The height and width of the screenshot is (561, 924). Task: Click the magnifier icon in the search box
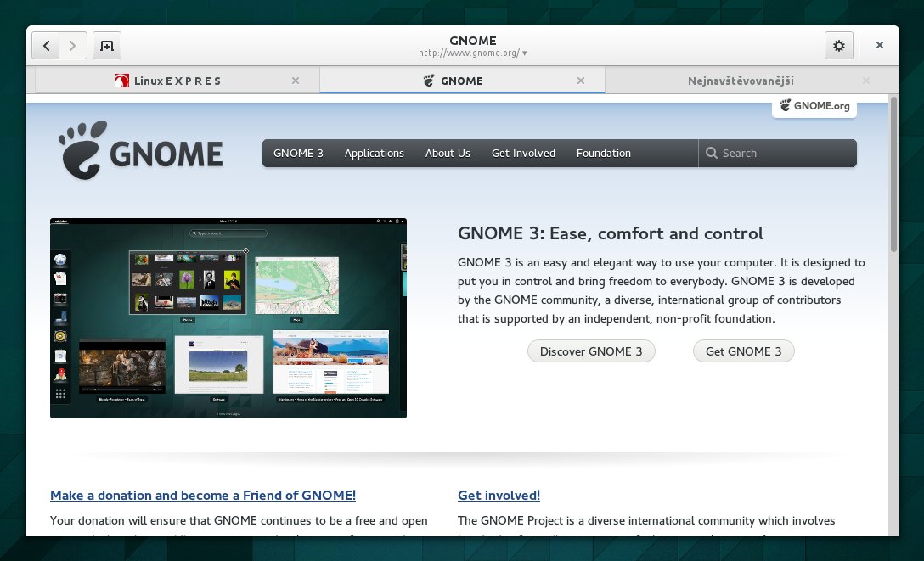pos(712,153)
